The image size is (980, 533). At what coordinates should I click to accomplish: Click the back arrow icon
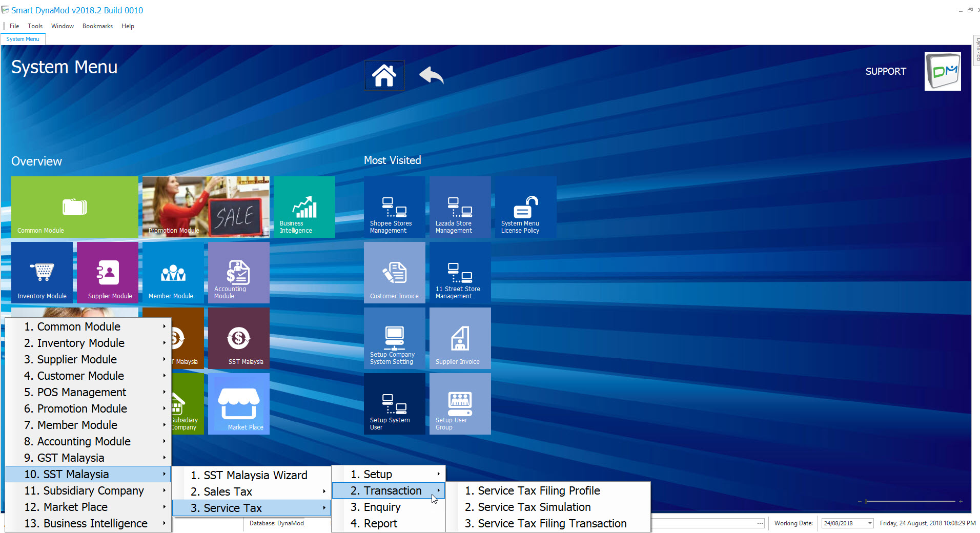[431, 75]
